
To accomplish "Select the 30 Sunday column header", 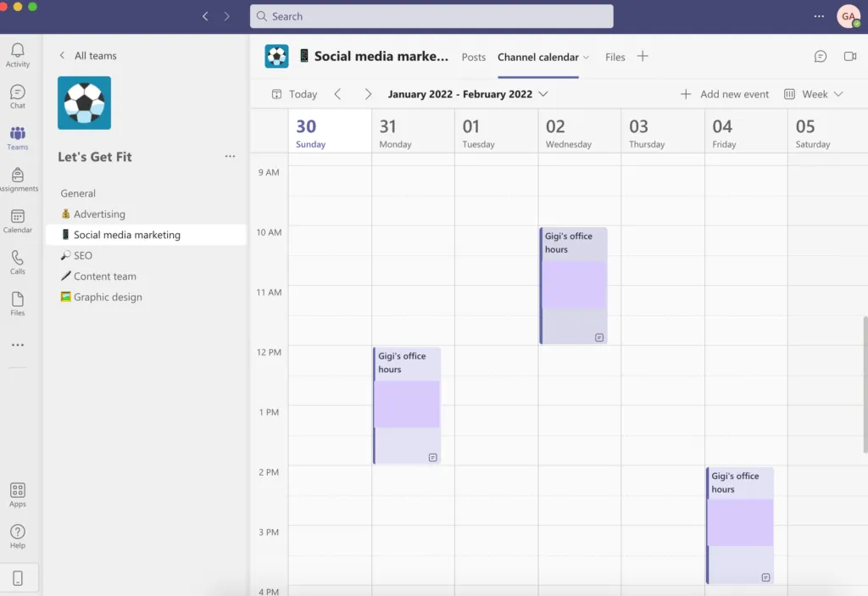I will pos(330,131).
